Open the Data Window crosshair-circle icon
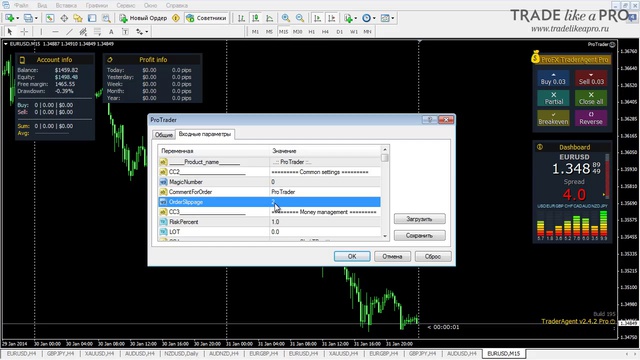640x360 pixels. coord(64,18)
